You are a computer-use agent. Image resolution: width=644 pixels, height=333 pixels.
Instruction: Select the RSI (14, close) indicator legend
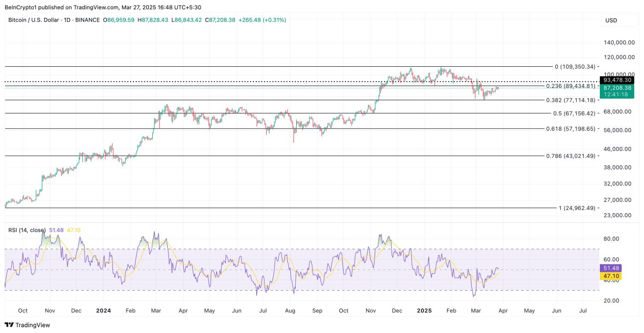pos(27,230)
